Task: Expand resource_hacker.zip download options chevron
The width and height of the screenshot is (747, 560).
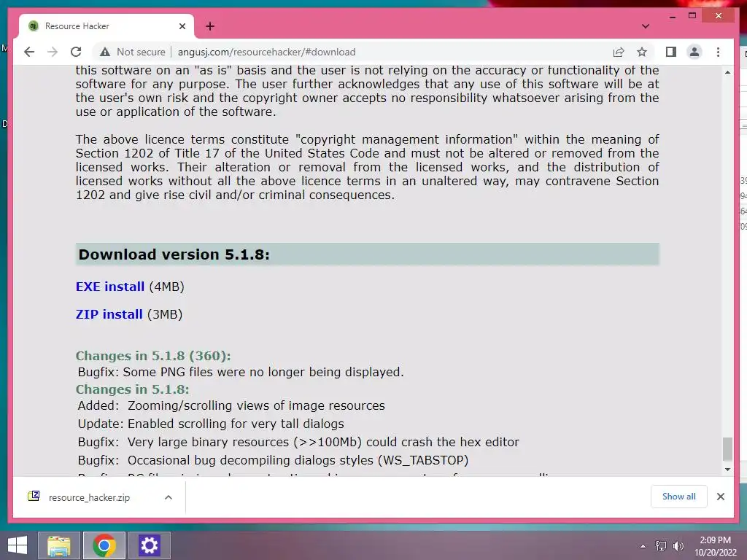Action: 169,497
